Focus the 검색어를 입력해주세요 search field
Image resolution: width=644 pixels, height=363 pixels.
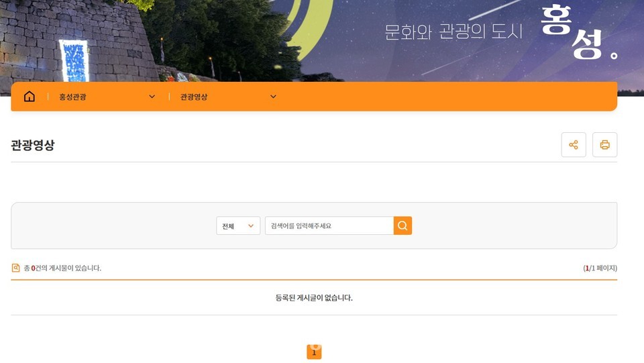pos(329,226)
